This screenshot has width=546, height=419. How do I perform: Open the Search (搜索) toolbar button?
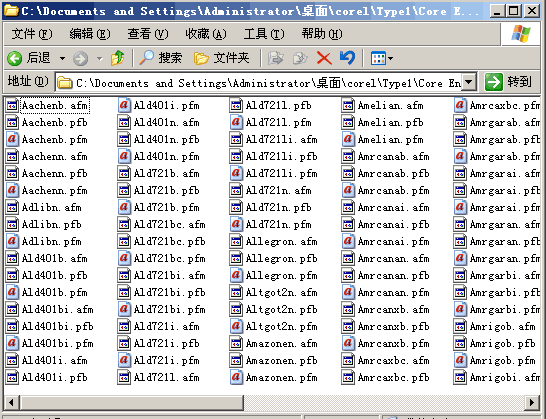pos(161,58)
